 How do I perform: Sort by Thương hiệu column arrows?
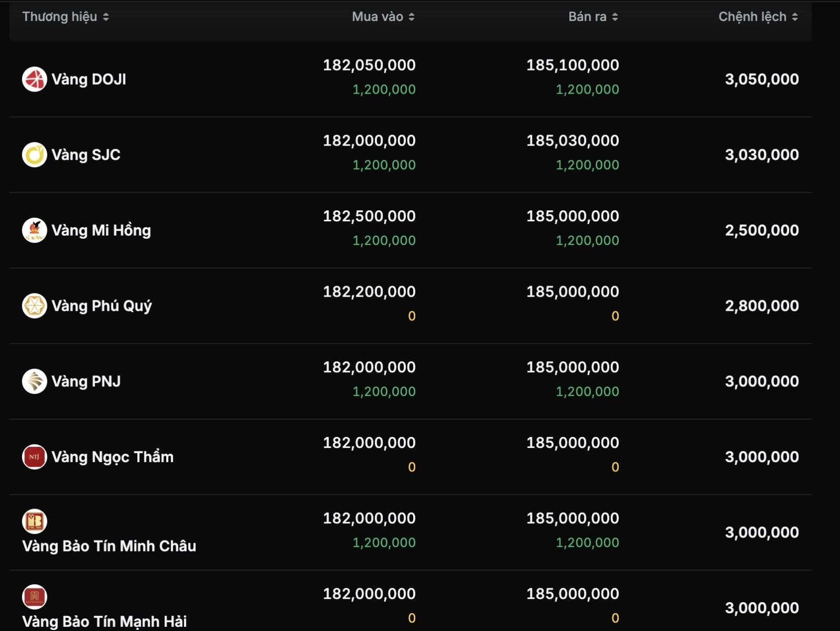tap(106, 17)
